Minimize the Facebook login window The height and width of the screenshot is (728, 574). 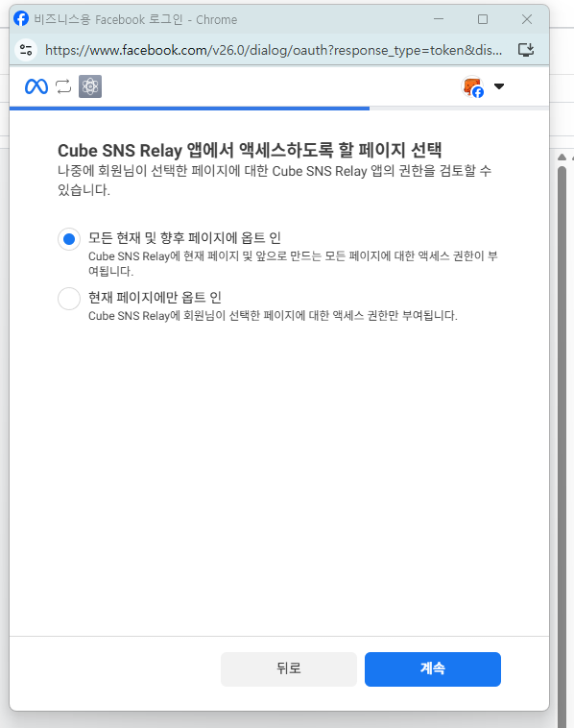click(439, 19)
